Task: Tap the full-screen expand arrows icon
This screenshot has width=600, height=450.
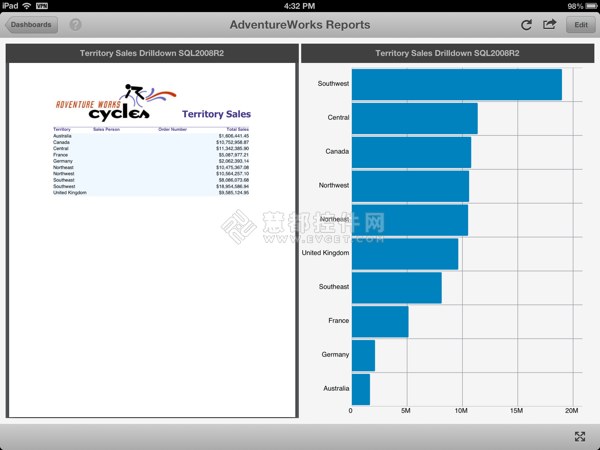Action: point(580,436)
